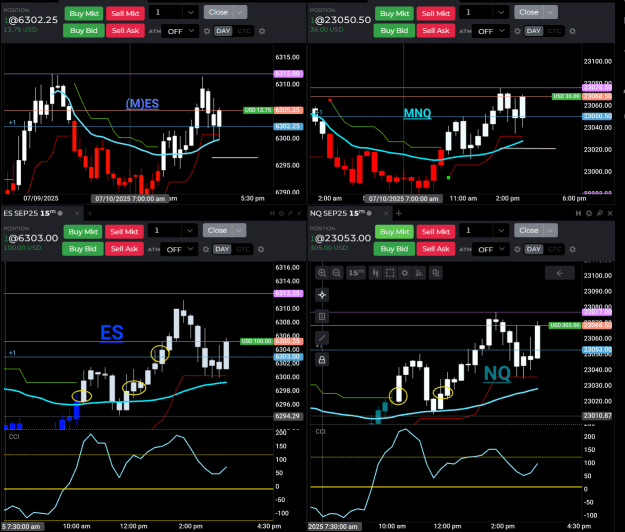This screenshot has height=532, width=625.
Task: Click Sell Ask in the NQ panel
Action: [436, 249]
